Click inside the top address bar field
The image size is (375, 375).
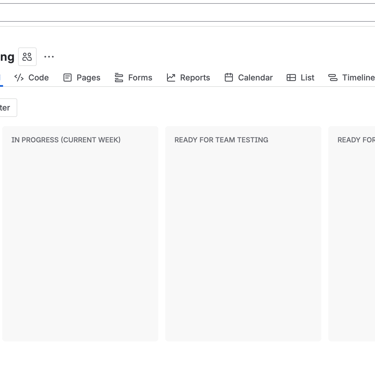187,13
